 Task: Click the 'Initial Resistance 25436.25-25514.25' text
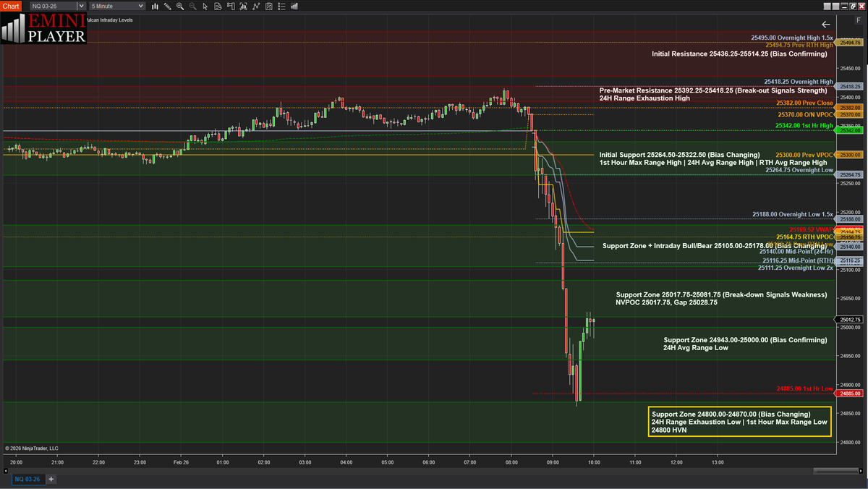(x=739, y=54)
